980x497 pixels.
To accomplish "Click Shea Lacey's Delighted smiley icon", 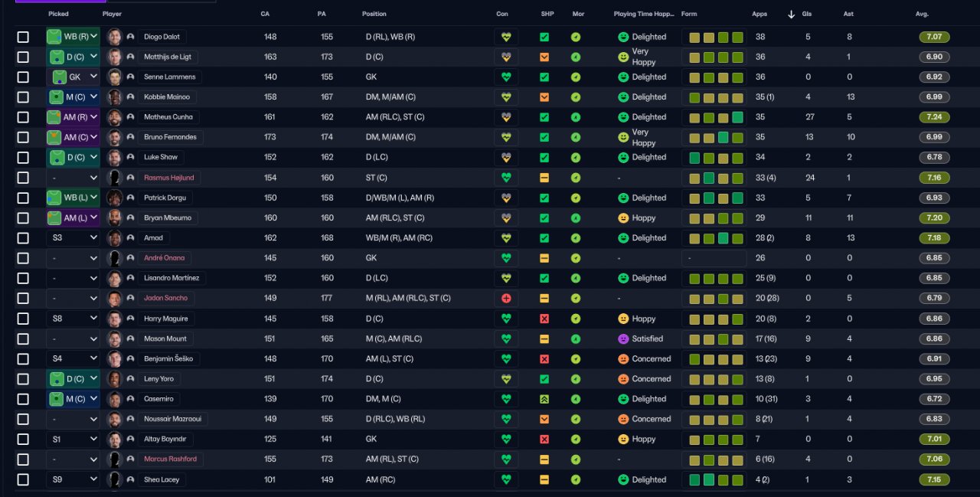I will pos(623,480).
